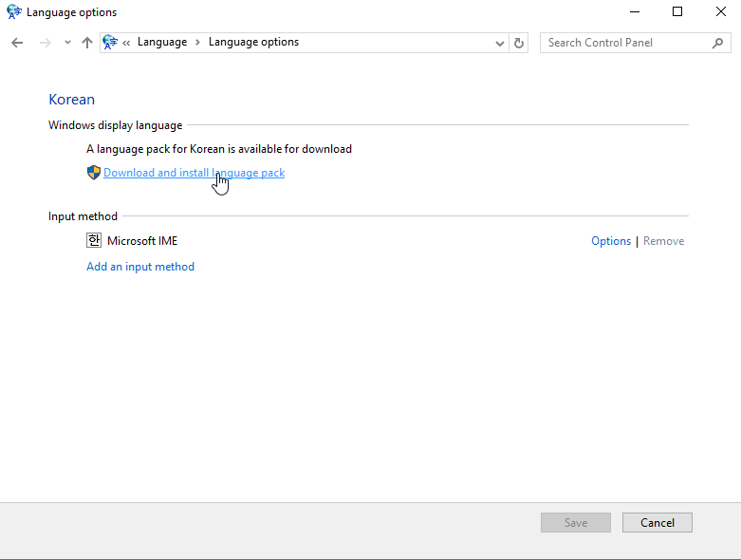
Task: Maximize the Language options window
Action: point(677,11)
